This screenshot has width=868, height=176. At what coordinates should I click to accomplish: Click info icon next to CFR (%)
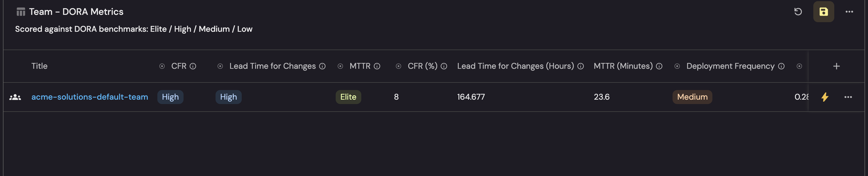[444, 66]
